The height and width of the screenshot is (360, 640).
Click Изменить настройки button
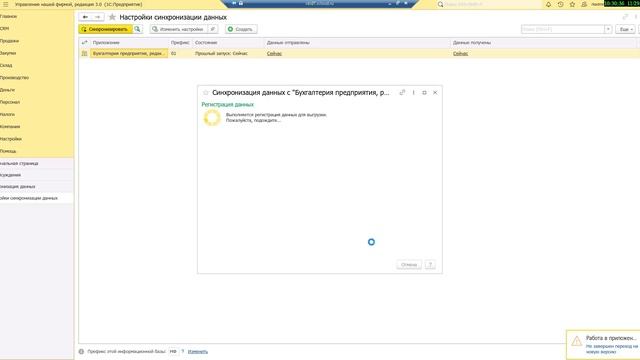[178, 29]
